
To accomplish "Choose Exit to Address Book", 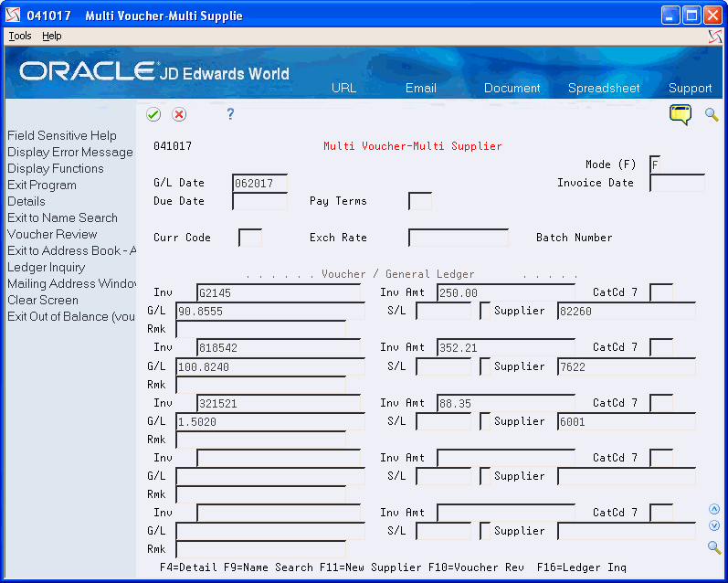I will [71, 251].
